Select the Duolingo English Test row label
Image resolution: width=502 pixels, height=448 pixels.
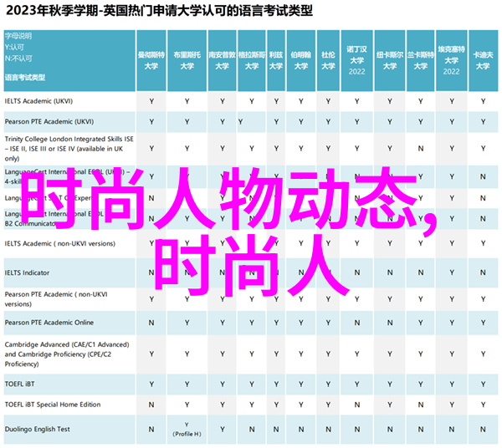tap(39, 430)
